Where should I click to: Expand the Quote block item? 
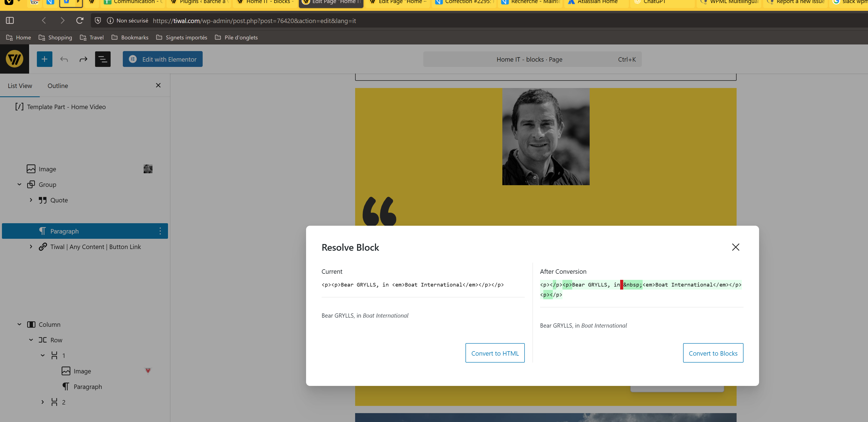click(31, 200)
